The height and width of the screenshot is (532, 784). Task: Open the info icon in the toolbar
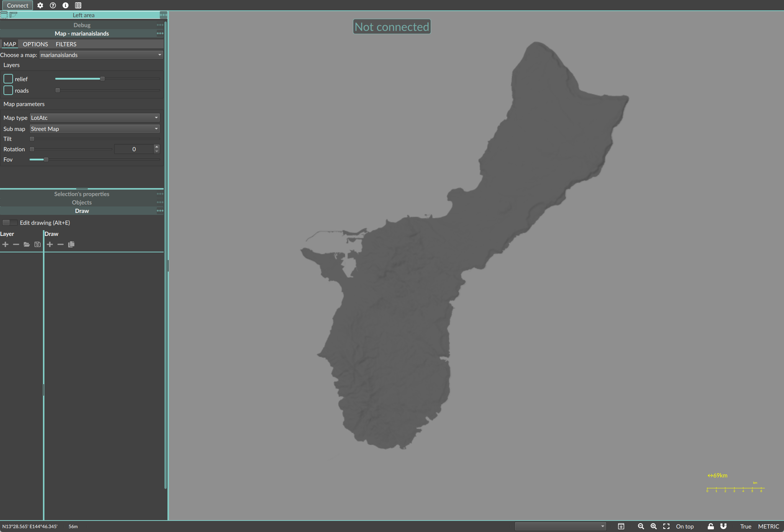(x=65, y=5)
